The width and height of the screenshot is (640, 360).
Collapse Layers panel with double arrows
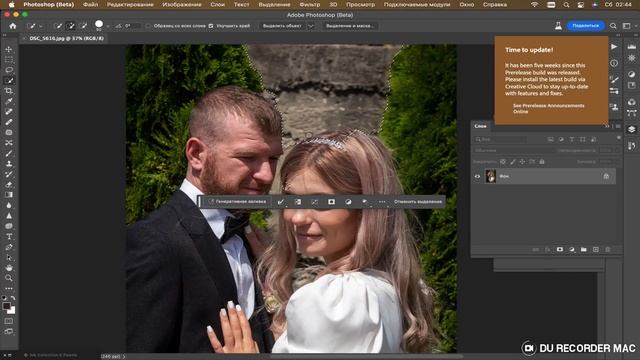pyautogui.click(x=607, y=126)
